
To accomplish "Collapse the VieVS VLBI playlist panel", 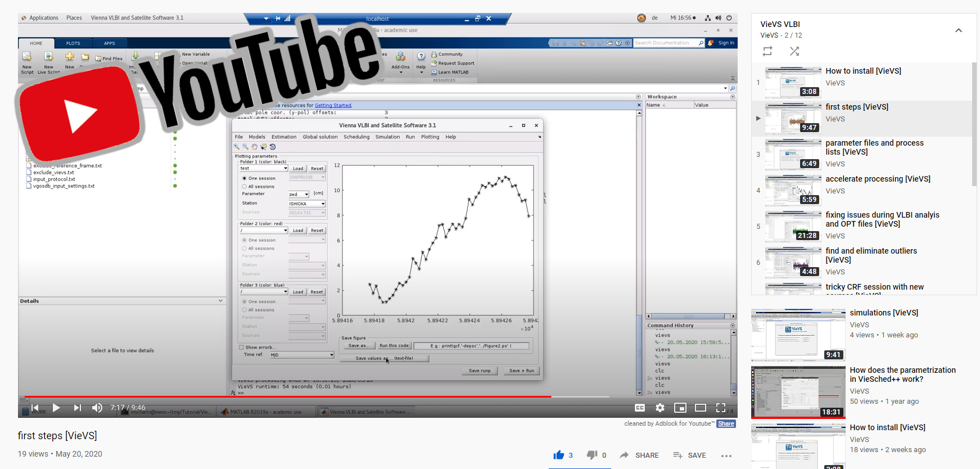I will (x=959, y=30).
